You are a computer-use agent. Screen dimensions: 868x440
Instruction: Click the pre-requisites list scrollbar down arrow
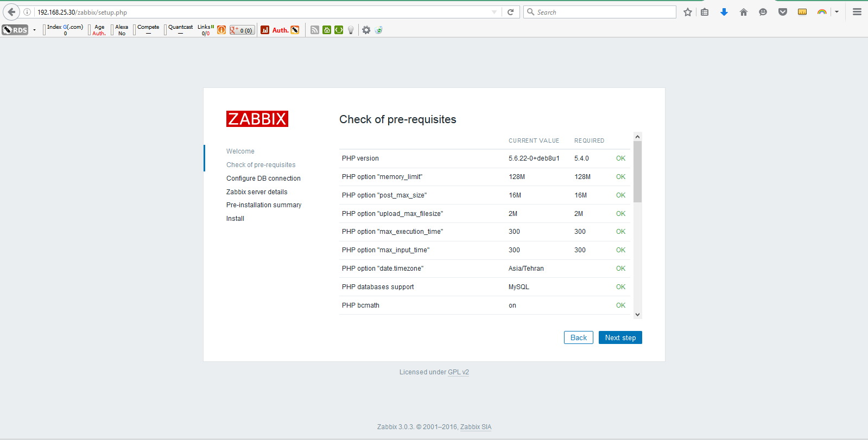tap(637, 314)
